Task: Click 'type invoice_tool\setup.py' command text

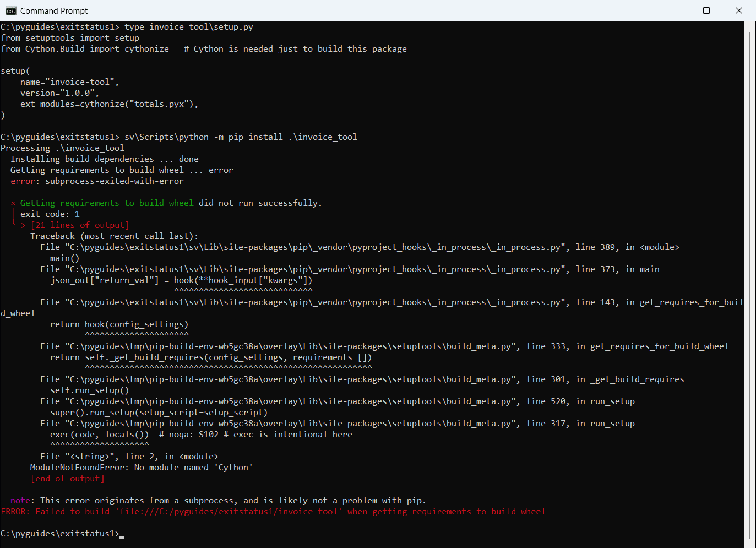Action: (x=189, y=27)
